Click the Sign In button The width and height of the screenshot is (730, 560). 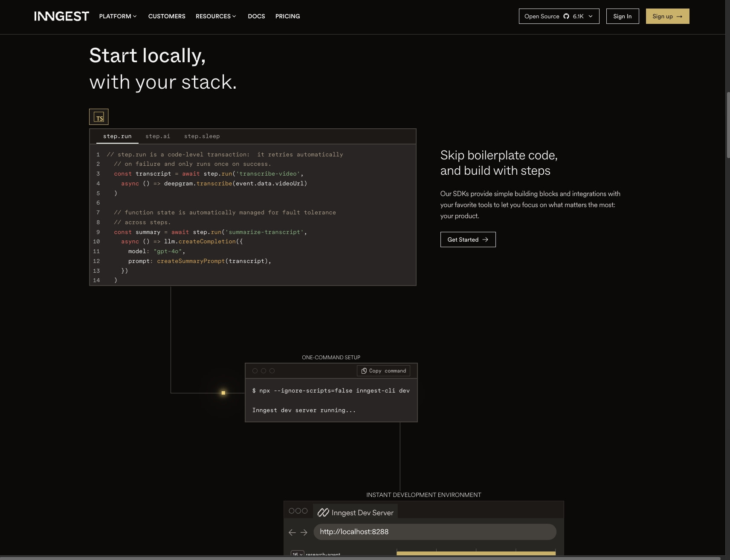pos(623,16)
